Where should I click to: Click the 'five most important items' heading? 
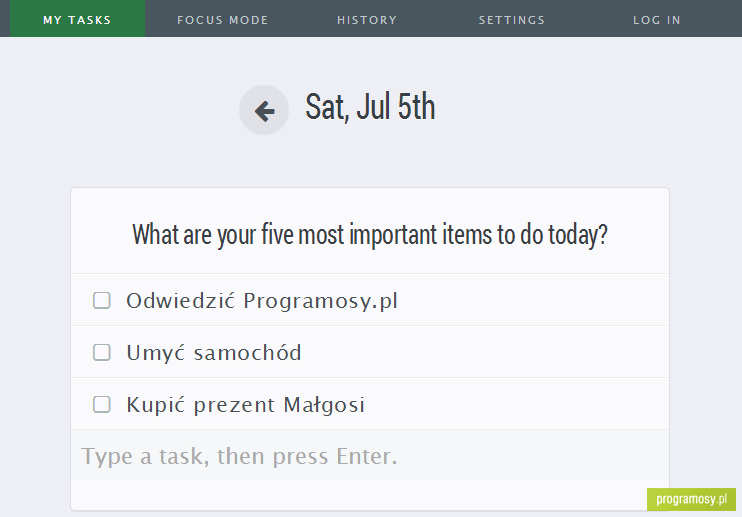370,235
